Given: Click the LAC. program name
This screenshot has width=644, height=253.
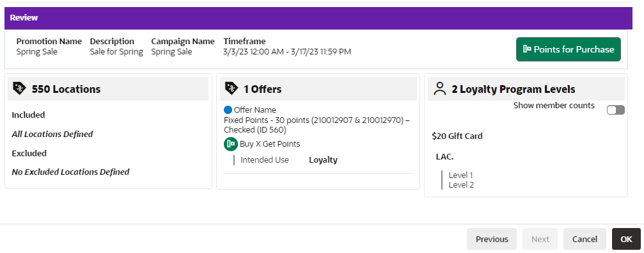Looking at the screenshot, I should coord(445,157).
